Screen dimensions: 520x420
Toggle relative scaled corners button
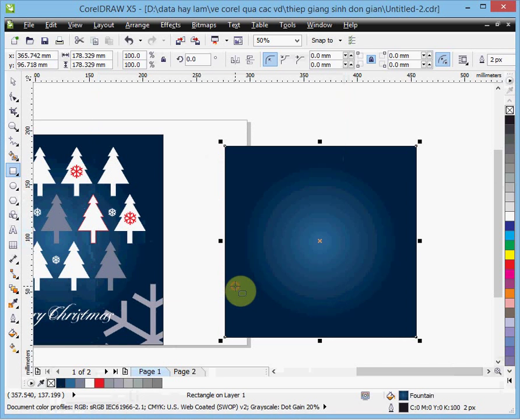442,60
